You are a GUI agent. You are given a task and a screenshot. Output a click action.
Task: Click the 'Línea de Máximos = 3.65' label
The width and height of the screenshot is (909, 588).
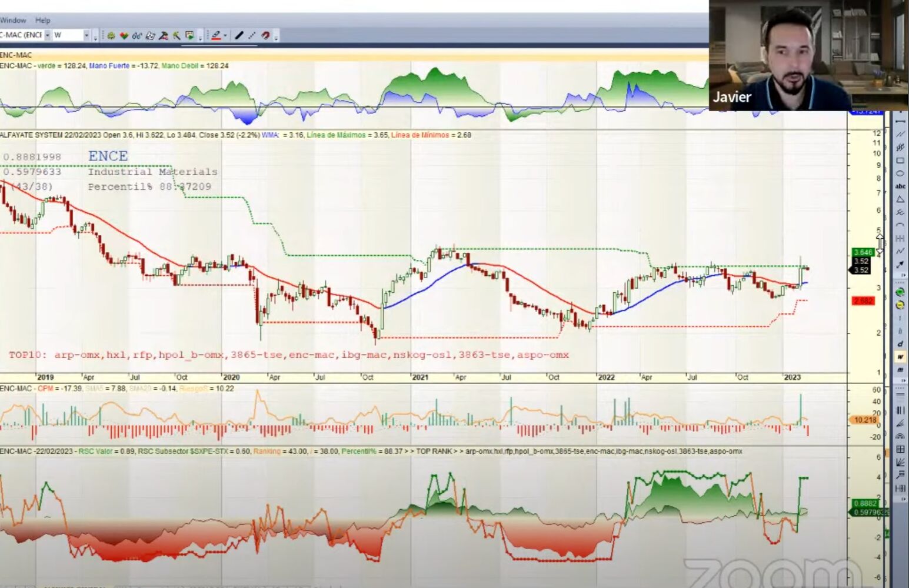348,135
